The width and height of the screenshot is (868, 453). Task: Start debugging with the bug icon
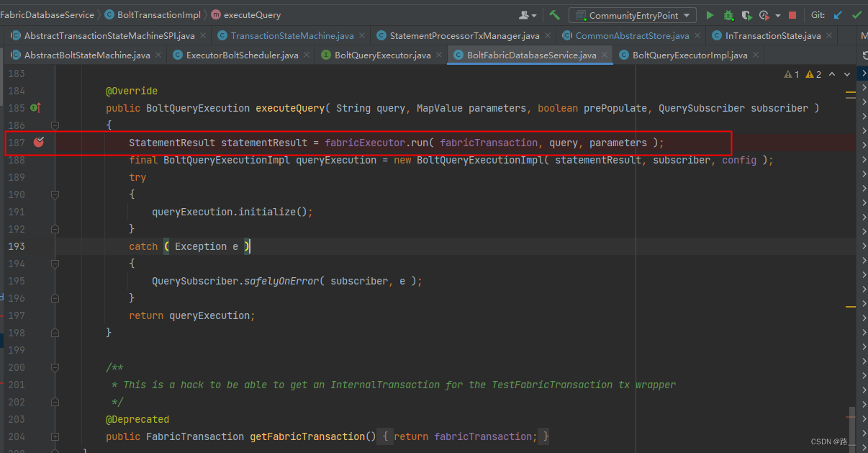728,15
